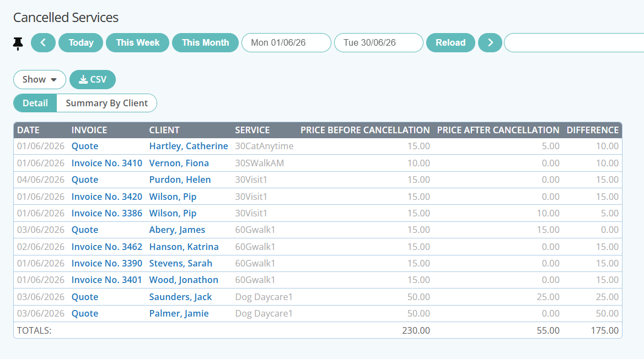Viewport: 644px width, 359px height.
Task: Sort by PRICE BEFORE CANCELLATION header
Action: point(365,130)
